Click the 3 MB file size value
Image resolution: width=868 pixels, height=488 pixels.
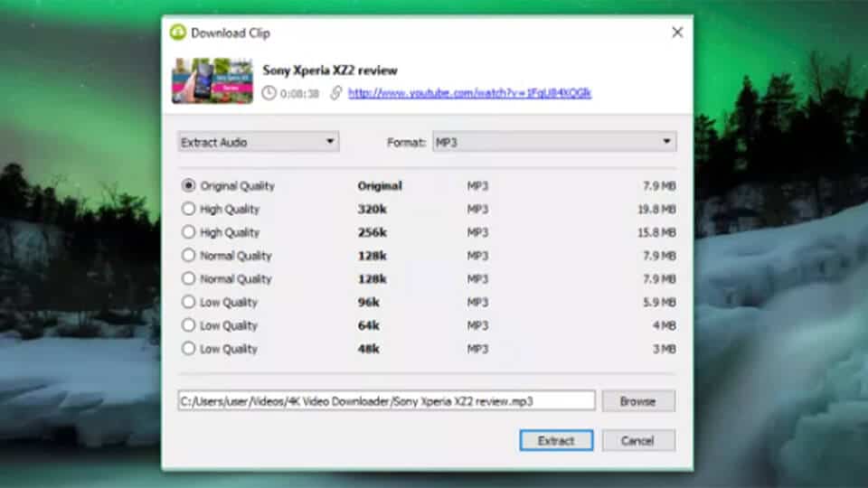(x=665, y=349)
